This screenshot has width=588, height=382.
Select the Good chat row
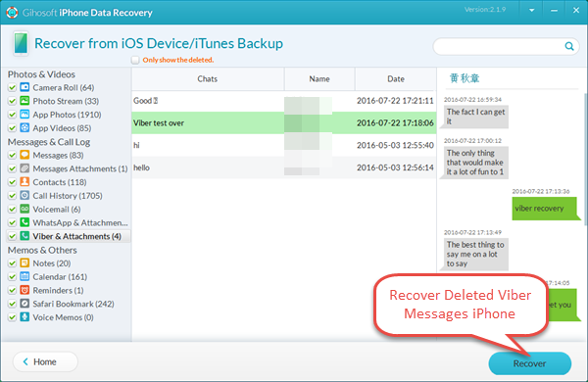pos(284,101)
